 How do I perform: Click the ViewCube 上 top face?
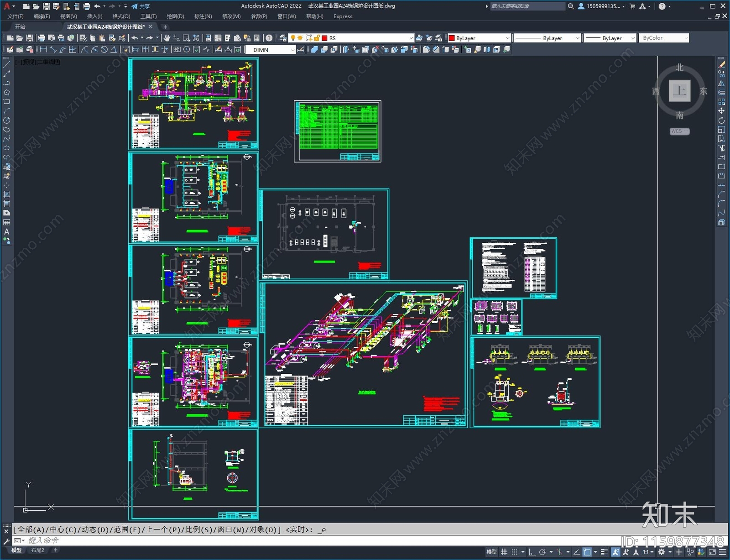[680, 90]
